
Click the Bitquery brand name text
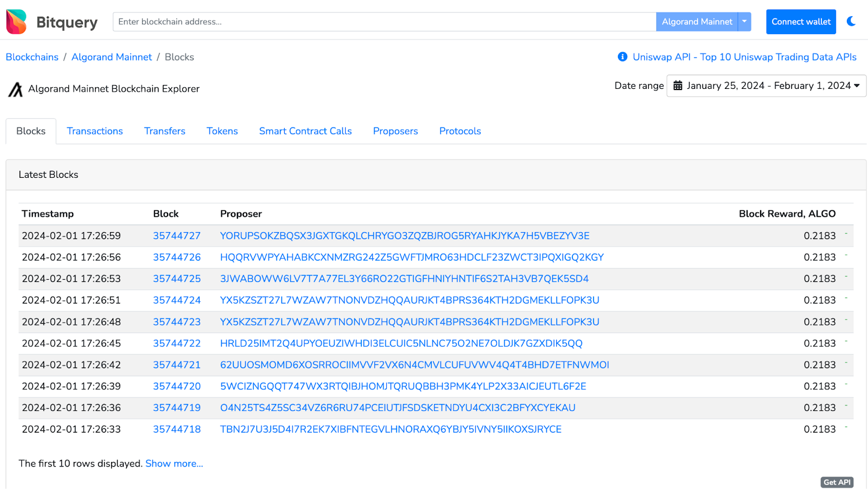[x=67, y=22]
